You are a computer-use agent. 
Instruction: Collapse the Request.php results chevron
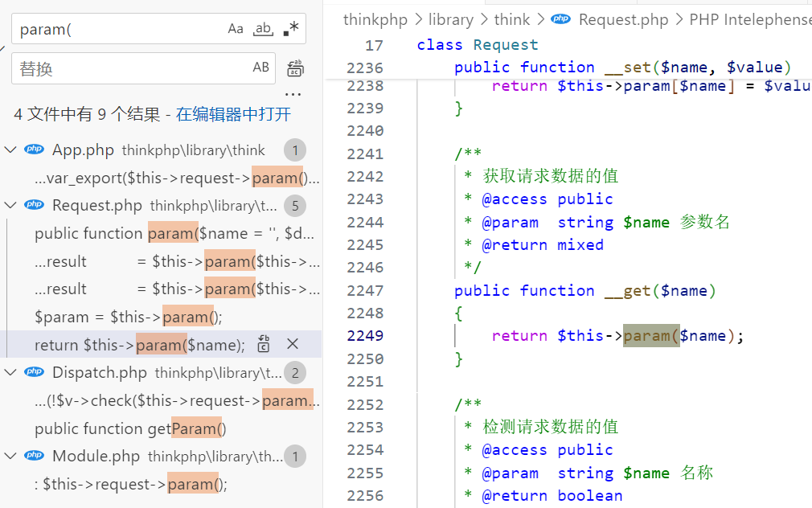[11, 206]
